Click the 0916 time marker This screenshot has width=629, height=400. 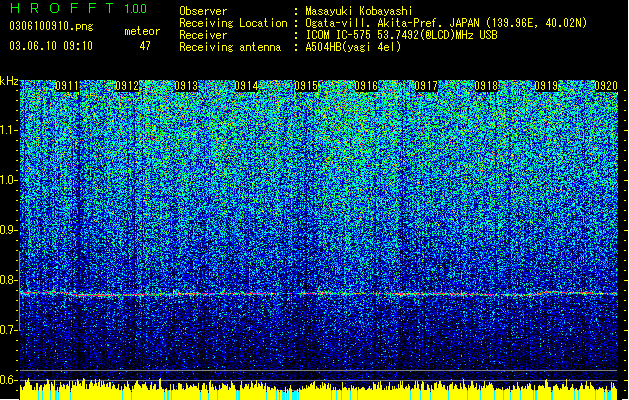[366, 86]
